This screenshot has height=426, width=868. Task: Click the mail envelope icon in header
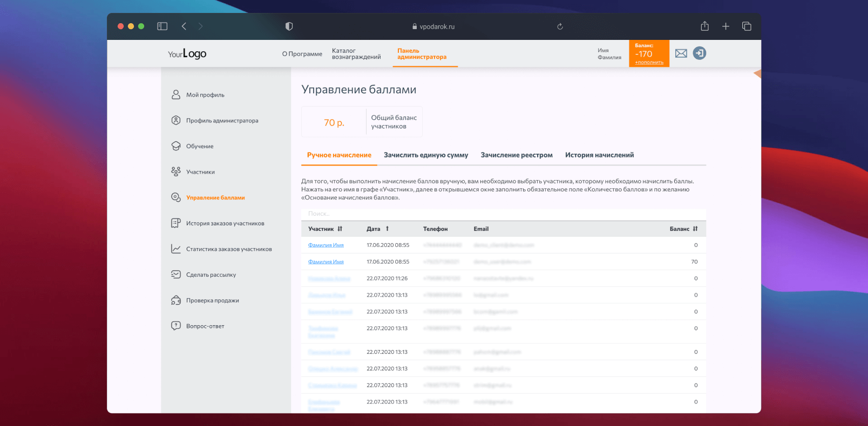(x=681, y=53)
